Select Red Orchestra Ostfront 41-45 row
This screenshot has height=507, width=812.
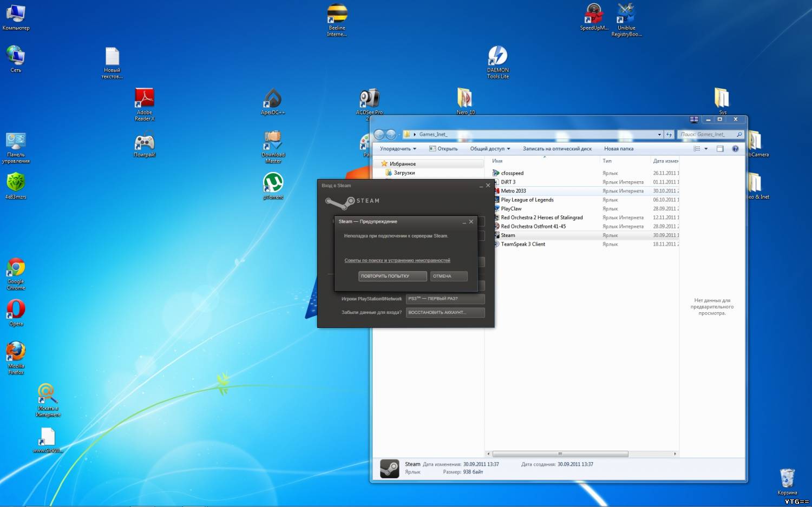click(585, 226)
